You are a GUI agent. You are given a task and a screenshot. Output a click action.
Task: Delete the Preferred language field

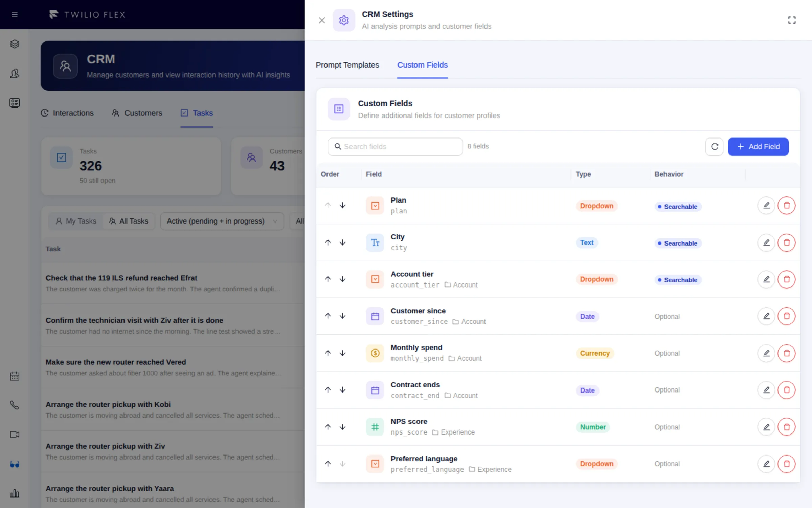(787, 464)
